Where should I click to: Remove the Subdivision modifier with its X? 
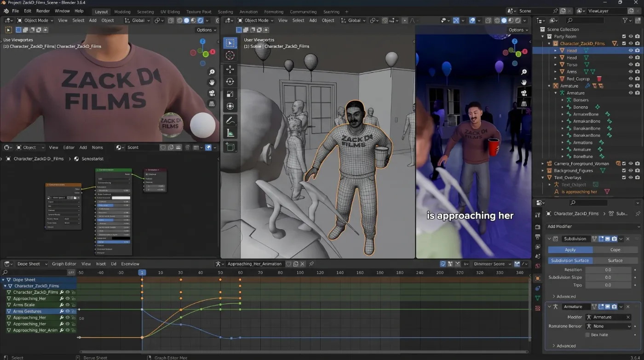tap(628, 239)
